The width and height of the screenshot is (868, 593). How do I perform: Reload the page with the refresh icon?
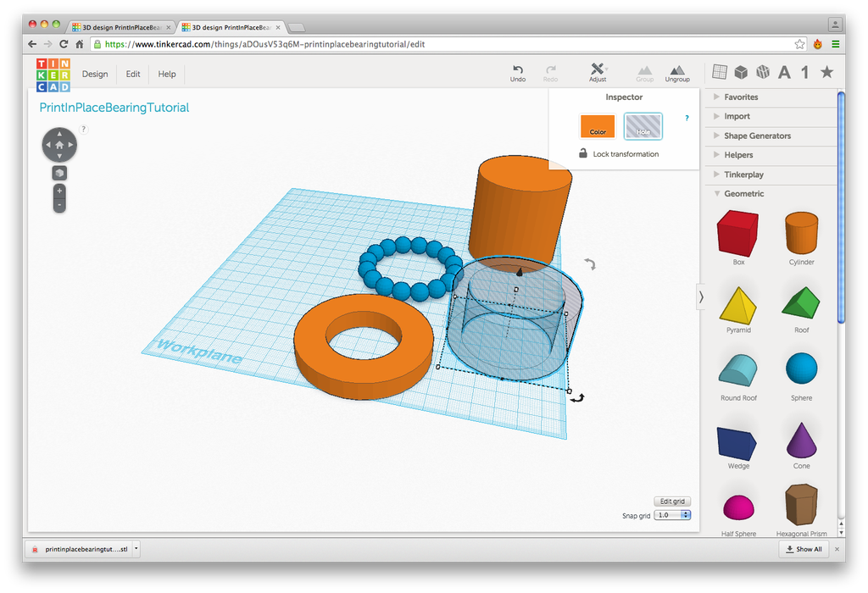coord(64,44)
